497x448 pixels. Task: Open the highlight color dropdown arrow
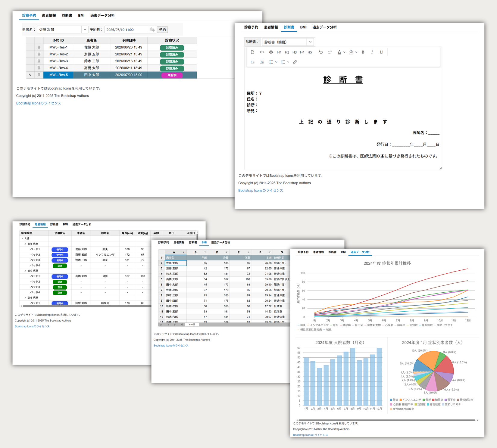pyautogui.click(x=356, y=52)
